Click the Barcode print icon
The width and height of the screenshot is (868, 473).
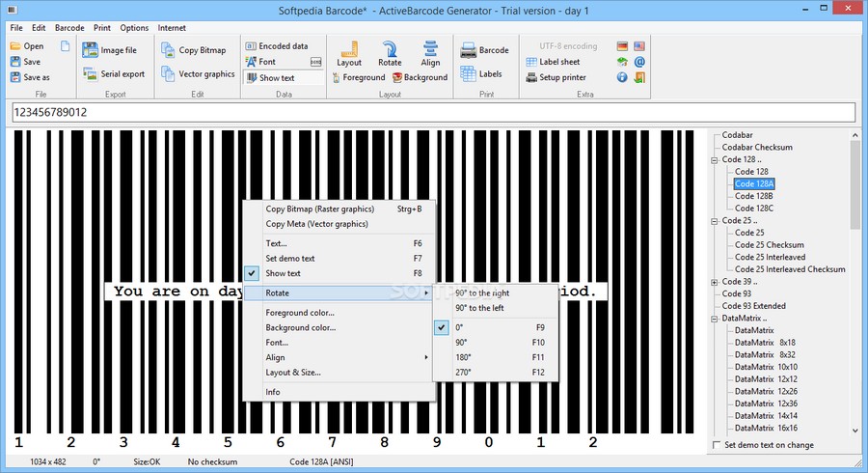pos(469,50)
